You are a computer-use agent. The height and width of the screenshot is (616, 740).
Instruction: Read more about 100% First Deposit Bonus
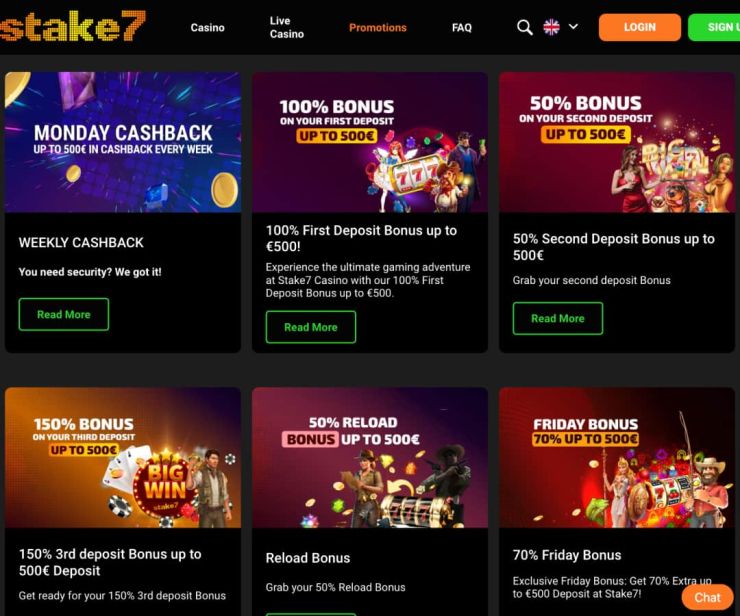click(311, 327)
